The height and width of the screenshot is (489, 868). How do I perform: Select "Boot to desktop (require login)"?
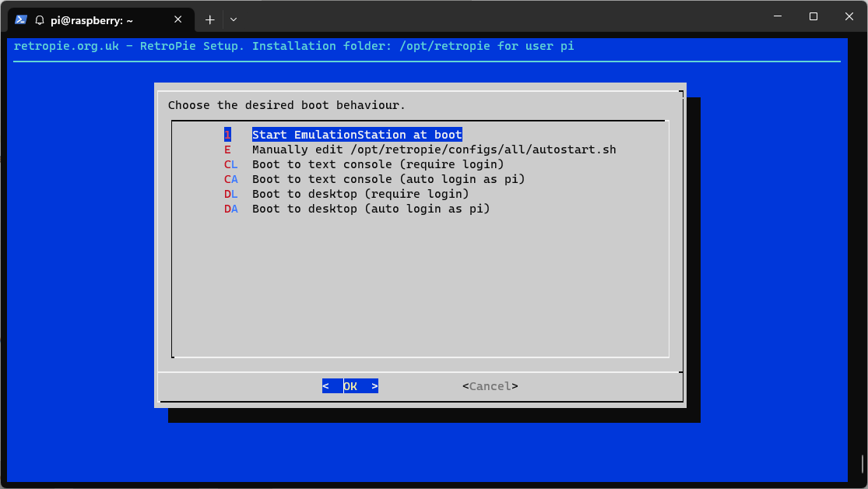pos(360,194)
